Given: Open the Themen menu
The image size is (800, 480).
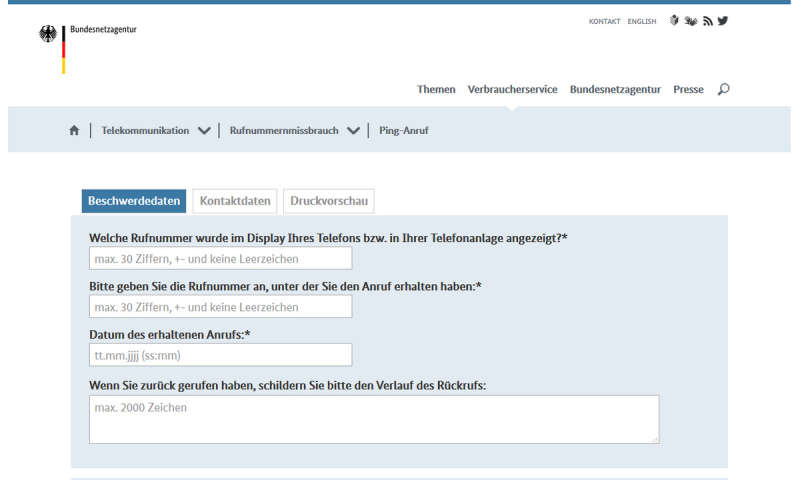Looking at the screenshot, I should click(436, 89).
